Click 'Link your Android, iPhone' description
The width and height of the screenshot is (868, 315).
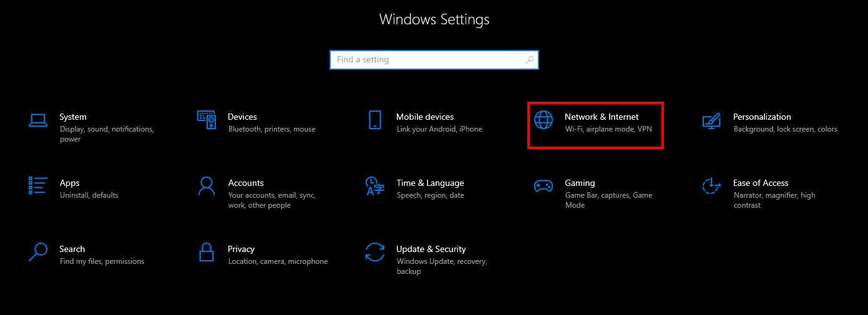click(x=439, y=129)
